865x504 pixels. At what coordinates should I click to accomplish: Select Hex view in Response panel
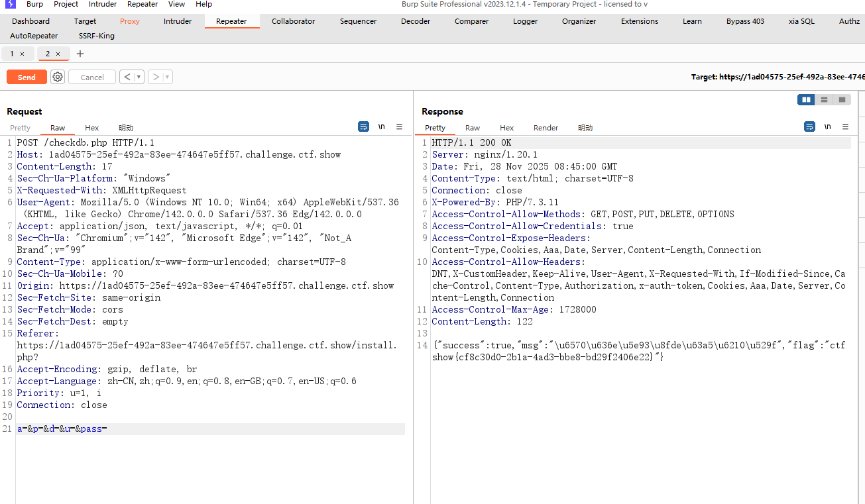507,128
